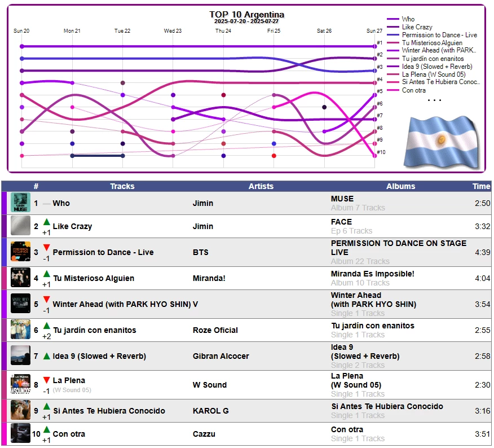Open artist KAROL G
Viewport: 494px width, 448px height.
click(x=211, y=411)
